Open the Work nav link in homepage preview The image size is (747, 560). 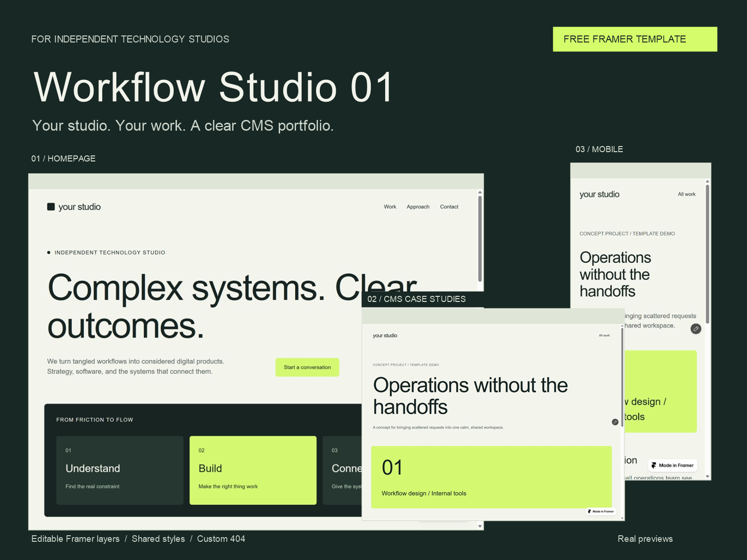(x=390, y=207)
